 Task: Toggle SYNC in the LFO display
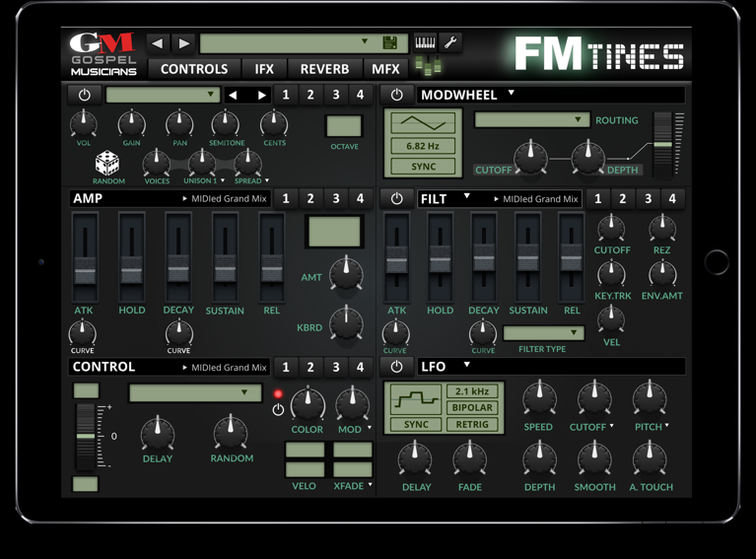pos(416,425)
